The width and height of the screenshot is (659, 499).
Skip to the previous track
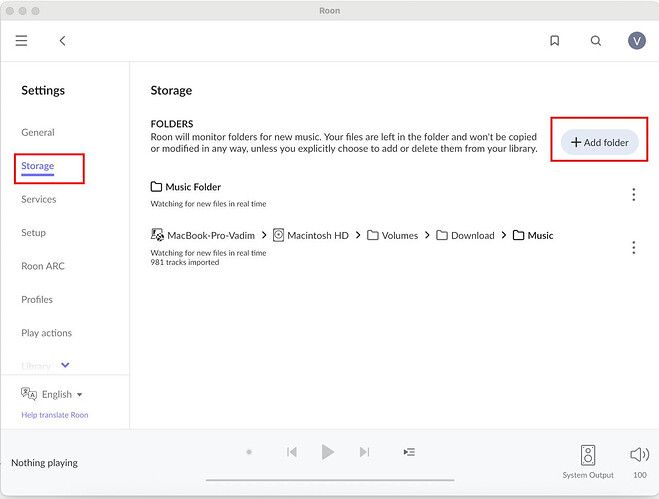(292, 452)
